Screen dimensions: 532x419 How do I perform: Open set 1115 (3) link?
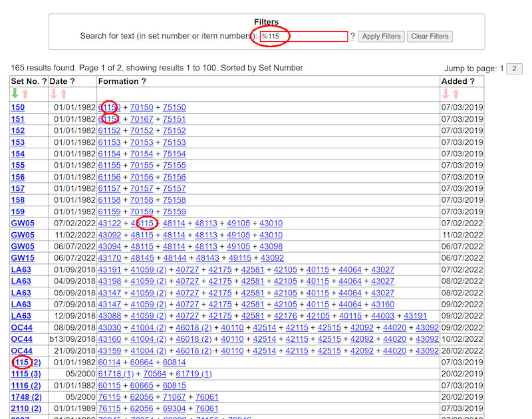coord(26,374)
